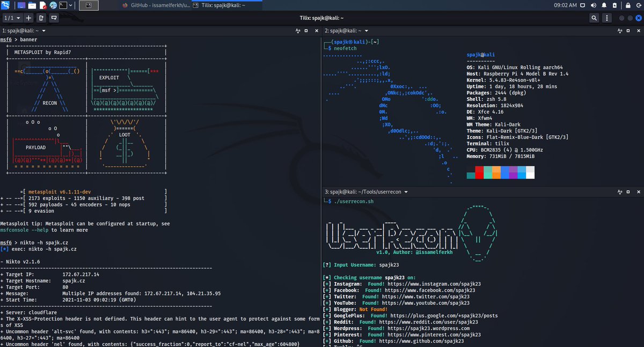Open the display settings tray icon
This screenshot has height=347, width=644.
click(583, 5)
